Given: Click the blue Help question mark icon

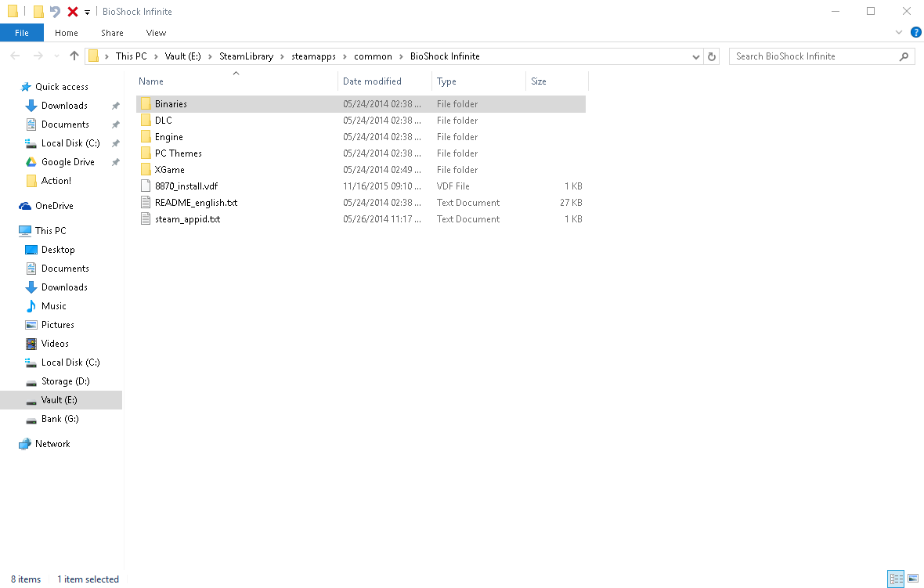Looking at the screenshot, I should point(915,32).
